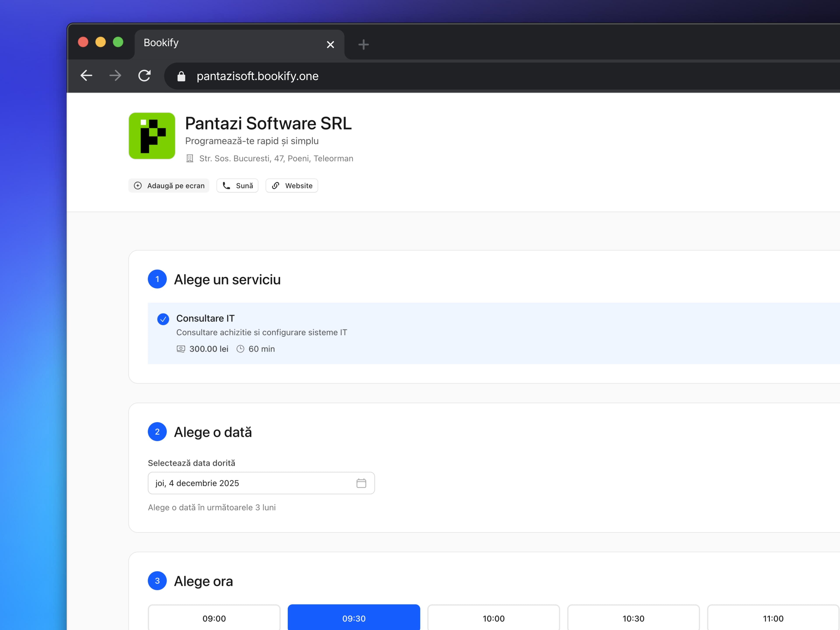Select the Bookify browser tab
840x630 pixels.
pos(228,43)
